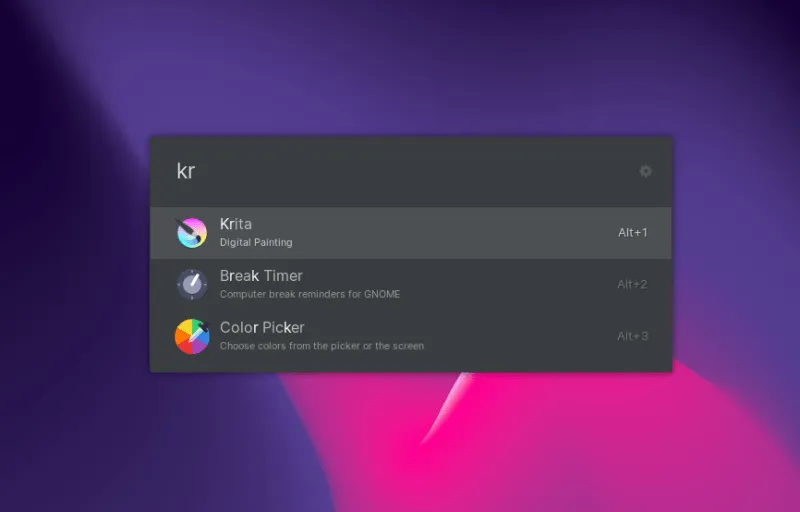Choose the Color Picker result title
Image resolution: width=800 pixels, height=512 pixels.
point(262,328)
